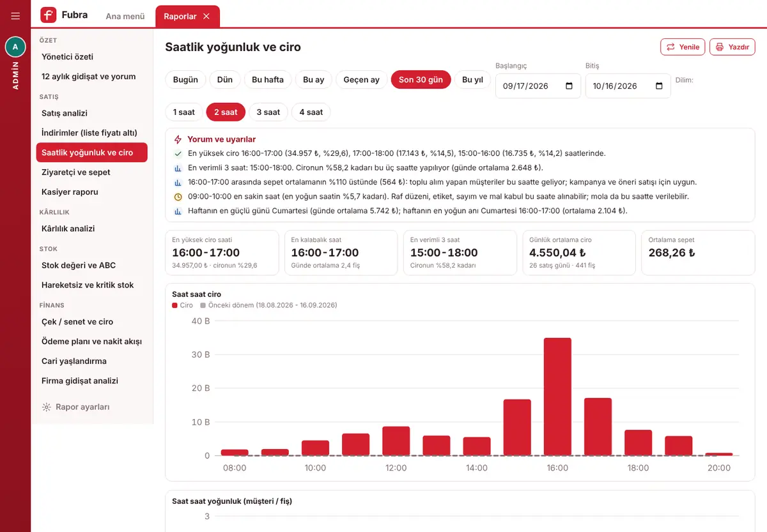Select the Bu yıl date filter
This screenshot has height=532, width=767.
point(472,80)
